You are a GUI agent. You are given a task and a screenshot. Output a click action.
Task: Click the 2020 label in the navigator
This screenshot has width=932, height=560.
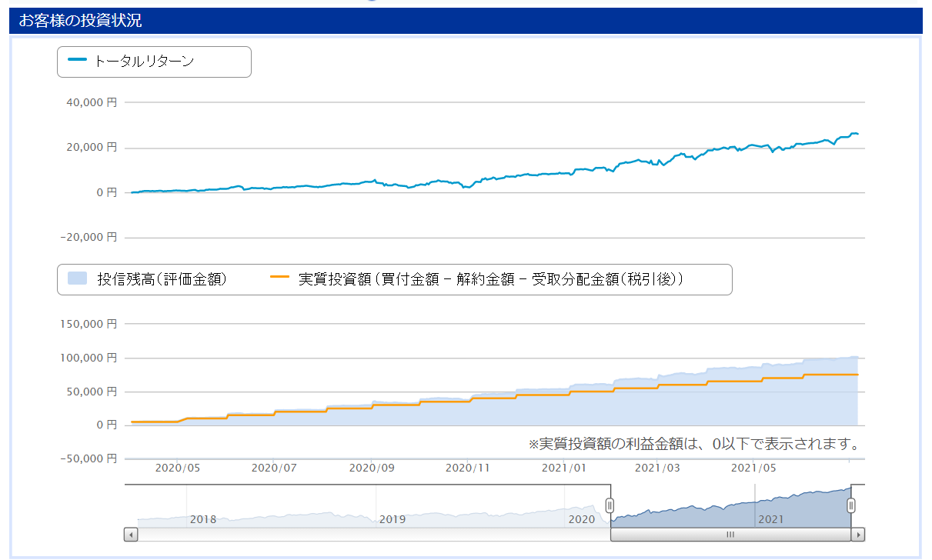click(582, 519)
